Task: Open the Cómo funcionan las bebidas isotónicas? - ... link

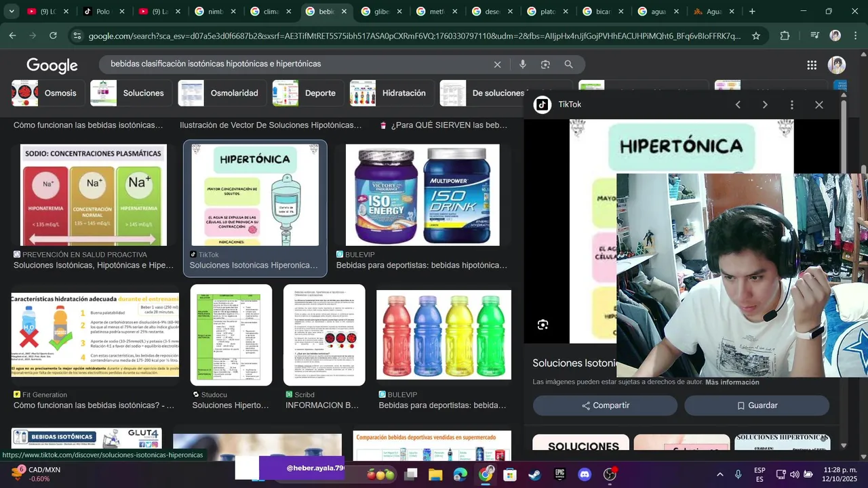Action: (94, 405)
